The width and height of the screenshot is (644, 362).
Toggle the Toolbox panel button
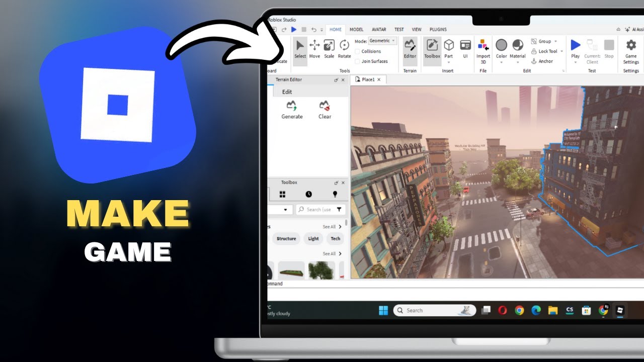432,49
